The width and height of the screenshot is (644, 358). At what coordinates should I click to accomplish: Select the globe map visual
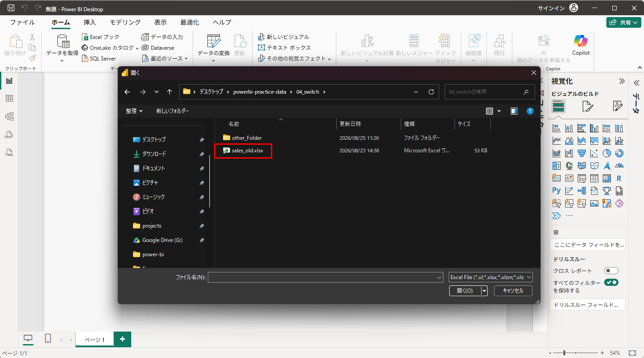[x=569, y=166]
